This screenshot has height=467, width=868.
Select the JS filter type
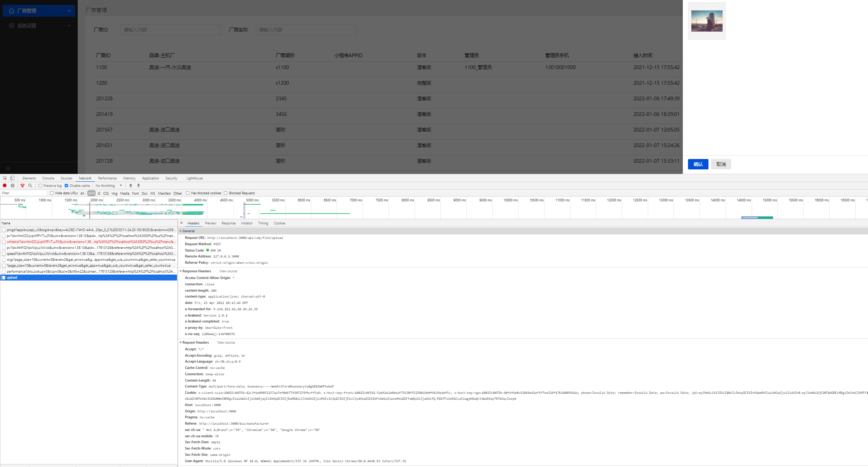[99, 193]
